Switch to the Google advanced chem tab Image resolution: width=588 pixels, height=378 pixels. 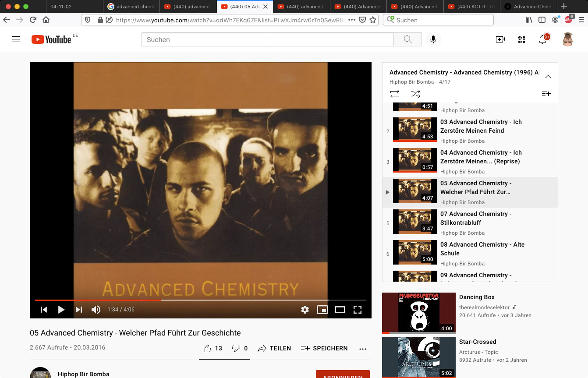pyautogui.click(x=131, y=7)
